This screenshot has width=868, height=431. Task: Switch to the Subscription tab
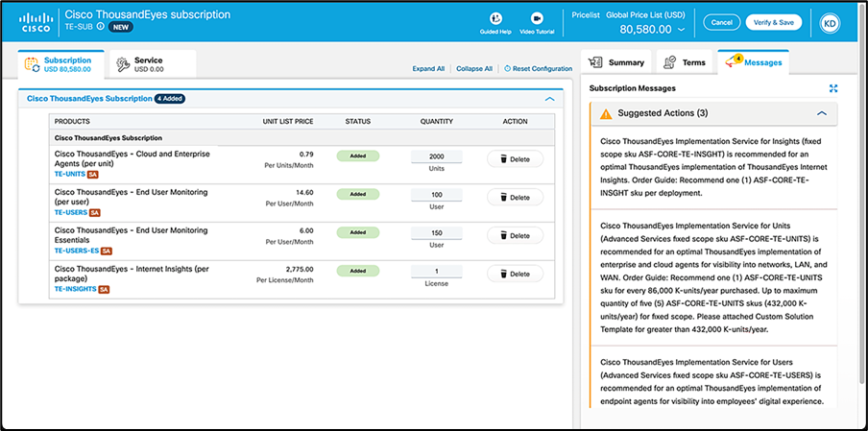point(60,64)
